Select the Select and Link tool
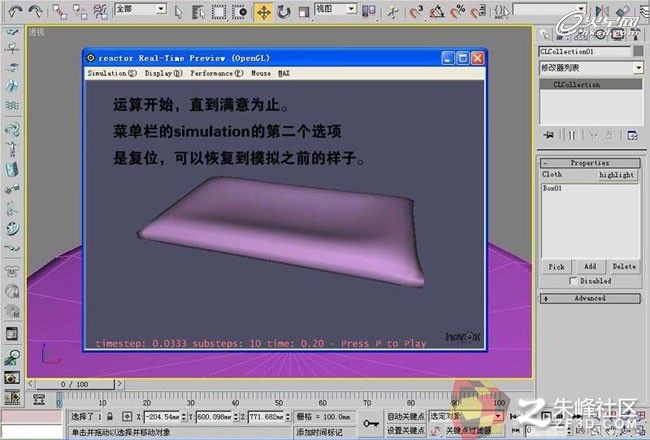Viewport: 650px width, 440px height. (60, 11)
